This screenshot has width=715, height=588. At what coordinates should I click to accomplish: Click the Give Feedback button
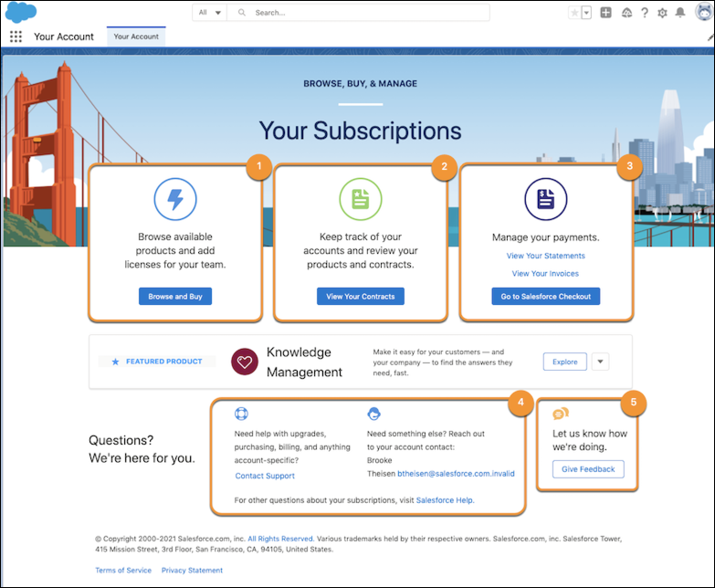pyautogui.click(x=588, y=469)
